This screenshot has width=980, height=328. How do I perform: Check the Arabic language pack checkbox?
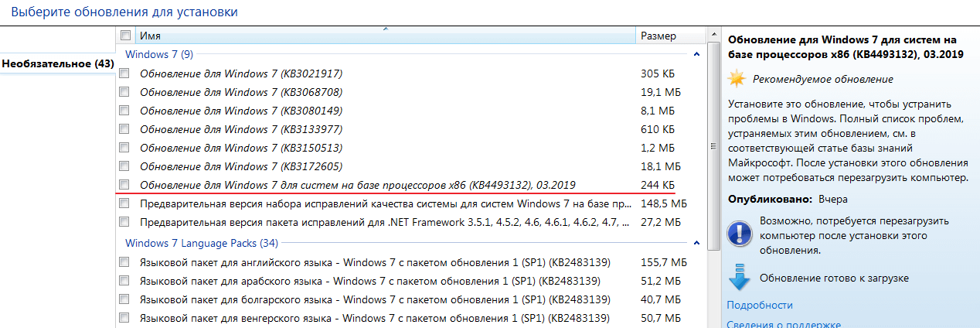124,281
